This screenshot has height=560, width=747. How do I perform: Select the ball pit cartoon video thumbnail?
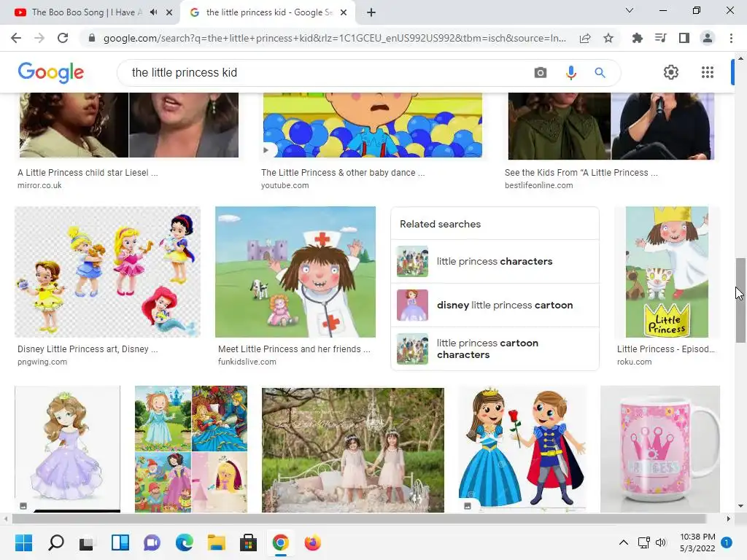click(x=373, y=125)
